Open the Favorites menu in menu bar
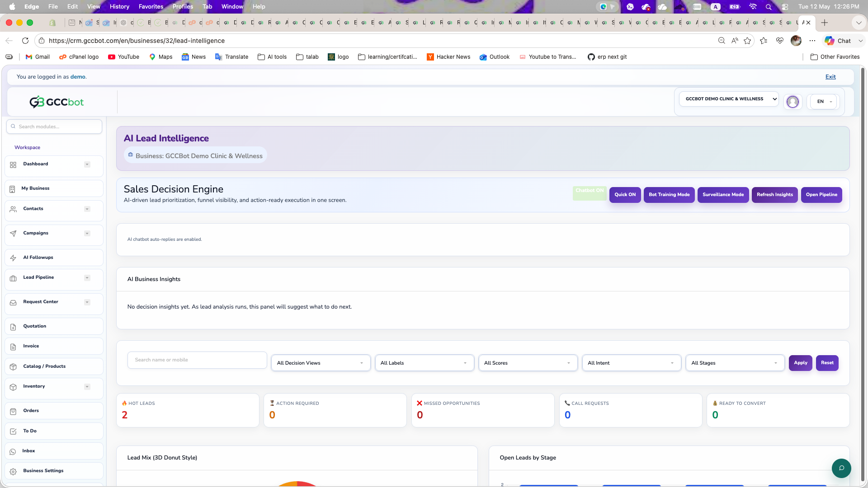Screen dimensions: 868x488 [151, 7]
